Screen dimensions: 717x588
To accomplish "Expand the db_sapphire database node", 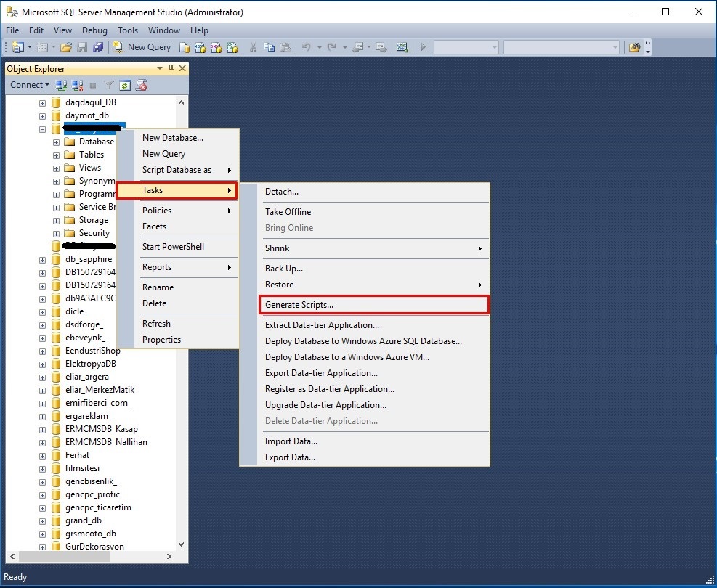I will 43,260.
